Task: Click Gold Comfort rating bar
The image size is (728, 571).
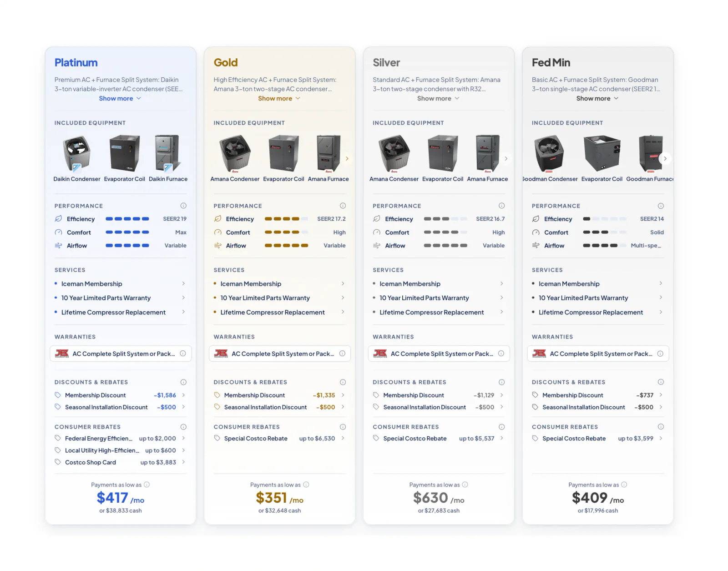Action: pos(286,232)
